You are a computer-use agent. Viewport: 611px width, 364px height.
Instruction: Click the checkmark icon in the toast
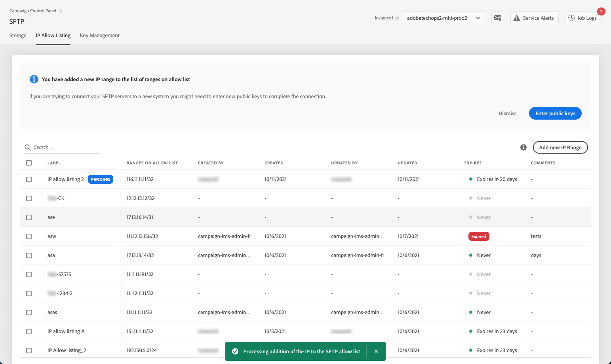pyautogui.click(x=235, y=351)
